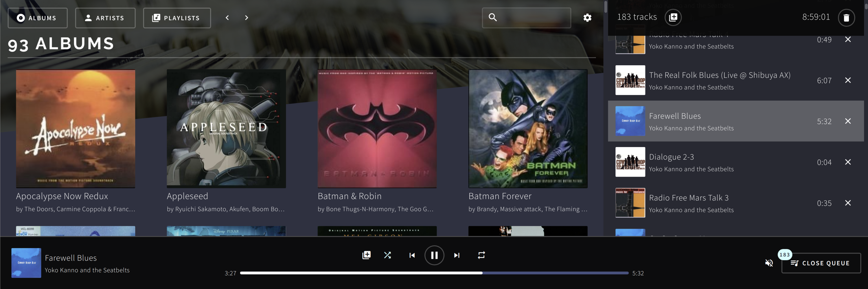Add current track to playlist in player bar
Screen dimensions: 868x289
(366, 255)
